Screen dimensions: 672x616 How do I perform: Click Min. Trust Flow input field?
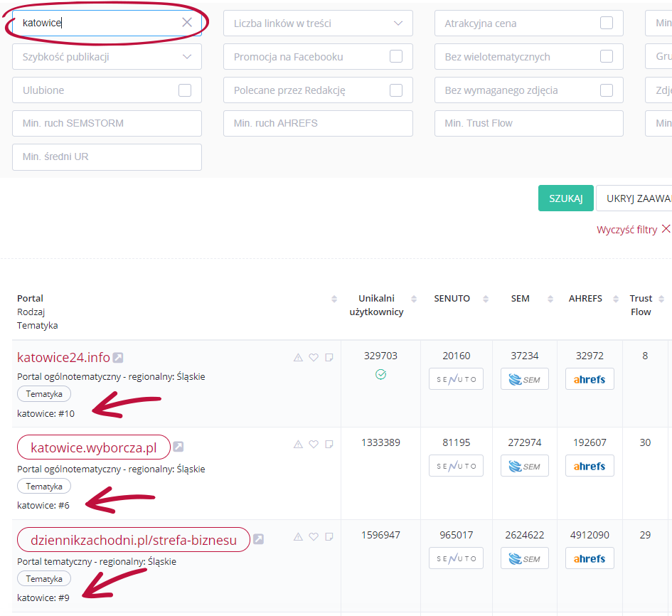click(x=529, y=124)
